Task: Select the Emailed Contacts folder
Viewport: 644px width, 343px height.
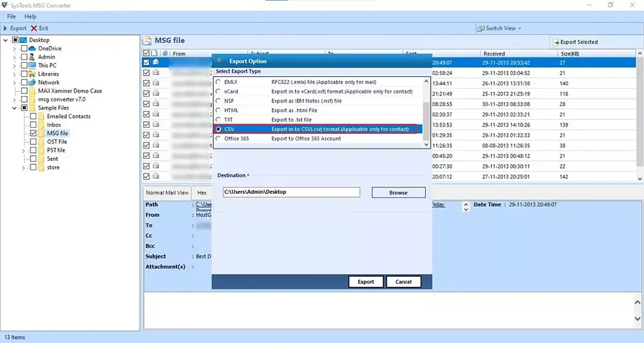Action: click(69, 117)
